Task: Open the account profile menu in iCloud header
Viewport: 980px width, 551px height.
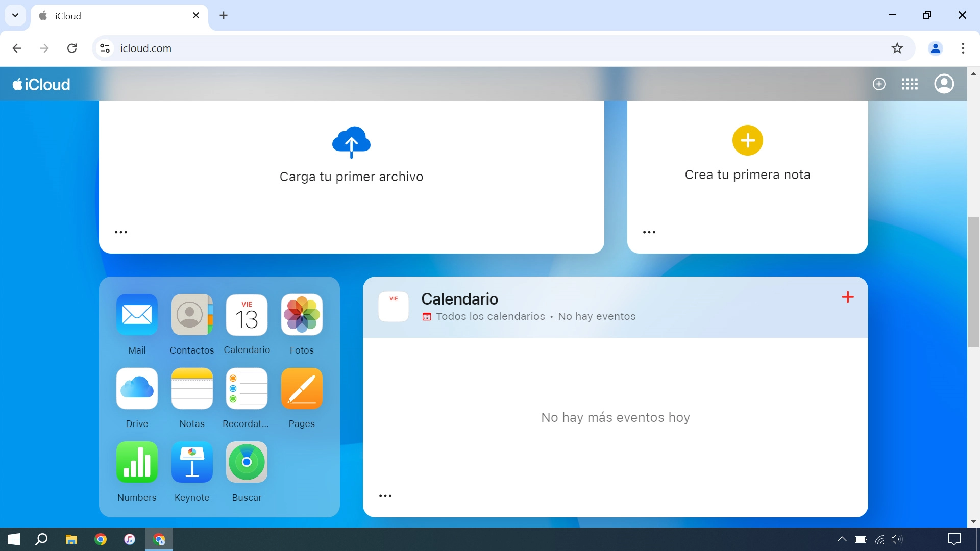Action: (x=944, y=84)
